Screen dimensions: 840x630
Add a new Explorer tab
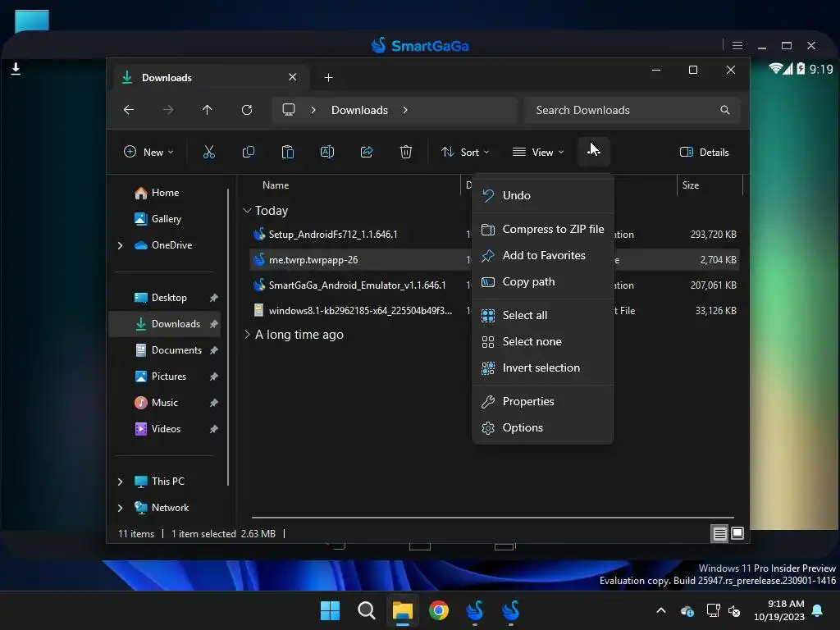(x=328, y=78)
